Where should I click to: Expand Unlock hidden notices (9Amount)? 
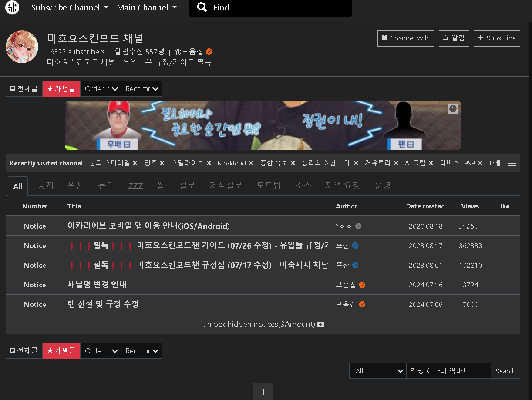pos(263,324)
